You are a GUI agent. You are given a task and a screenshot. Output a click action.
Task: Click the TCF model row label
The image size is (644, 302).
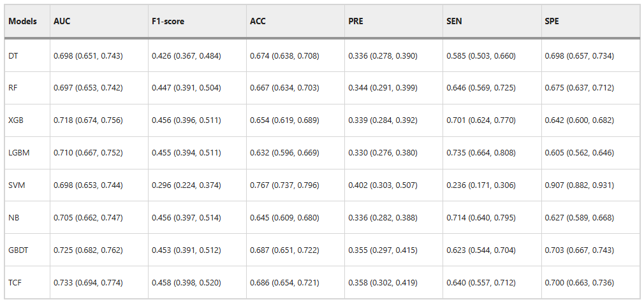pos(15,282)
